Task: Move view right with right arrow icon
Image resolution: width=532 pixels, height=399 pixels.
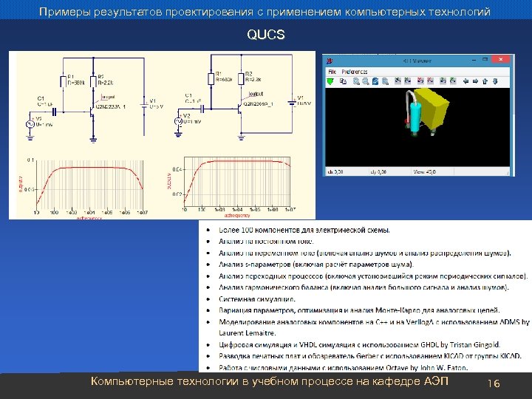Action: [x=475, y=81]
